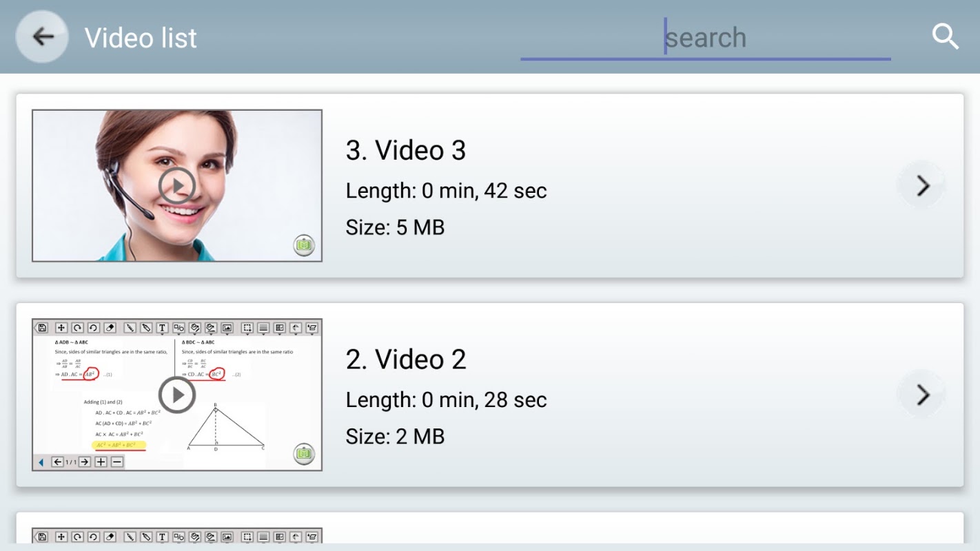Play Video 2 with its play button
The image size is (980, 551).
click(177, 395)
